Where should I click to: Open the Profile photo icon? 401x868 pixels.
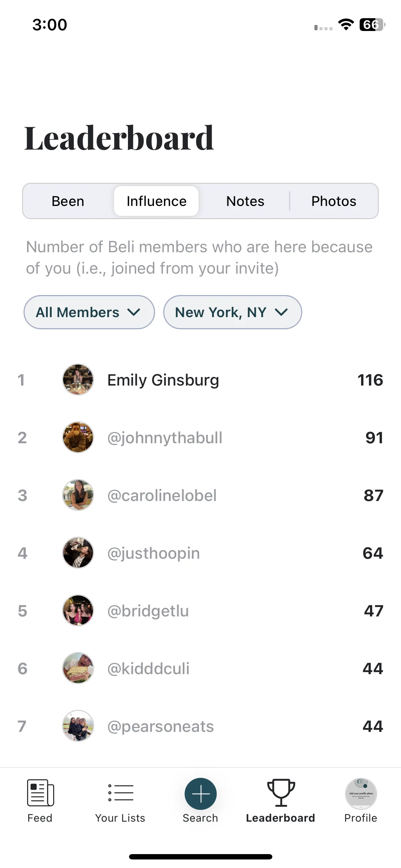pyautogui.click(x=361, y=794)
